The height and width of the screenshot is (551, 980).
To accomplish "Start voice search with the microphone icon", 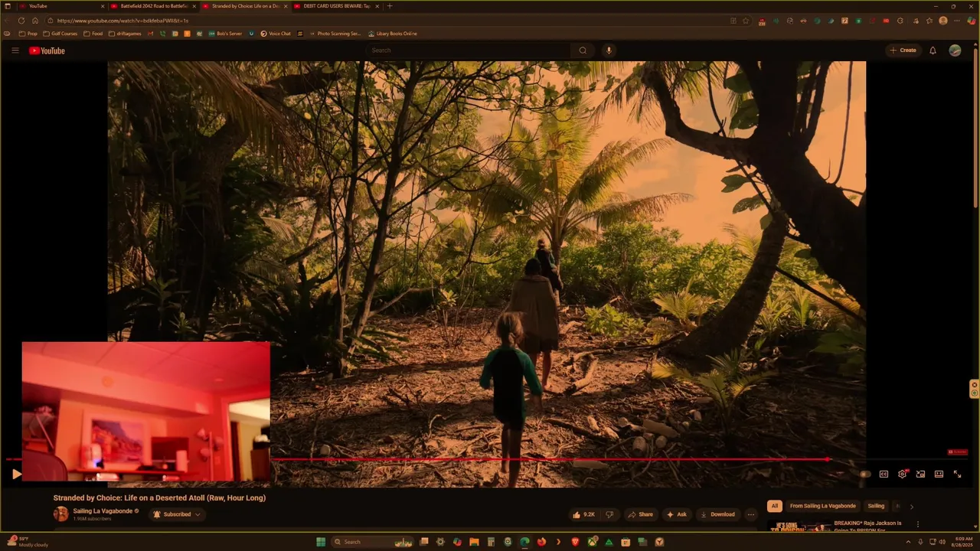I will pos(609,51).
